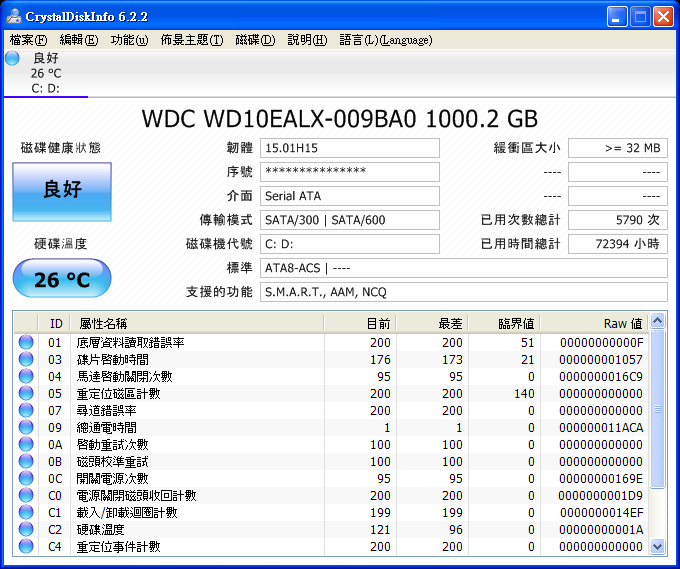This screenshot has height=569, width=680.
Task: Click status orb for attribute 05
Action: click(26, 393)
